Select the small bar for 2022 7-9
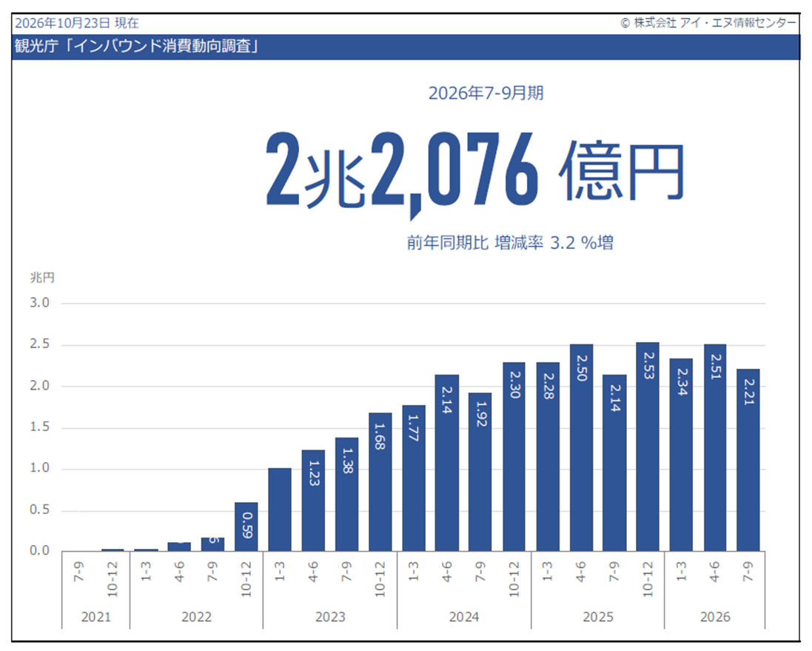The height and width of the screenshot is (651, 812). coord(213,544)
